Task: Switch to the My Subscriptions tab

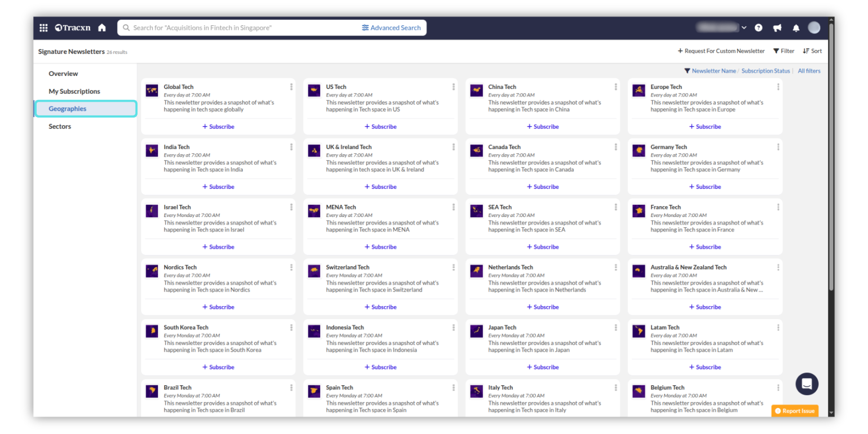Action: 74,91
